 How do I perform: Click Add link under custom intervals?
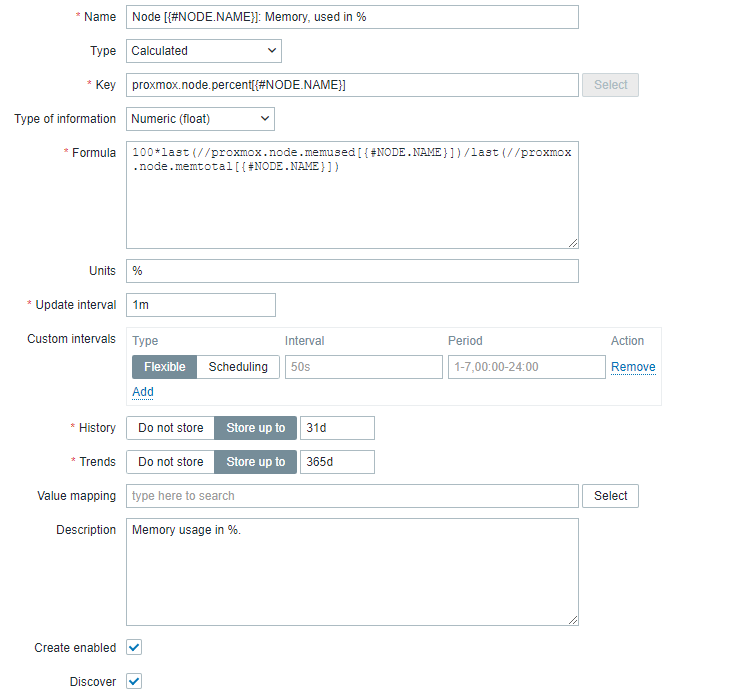[x=143, y=392]
